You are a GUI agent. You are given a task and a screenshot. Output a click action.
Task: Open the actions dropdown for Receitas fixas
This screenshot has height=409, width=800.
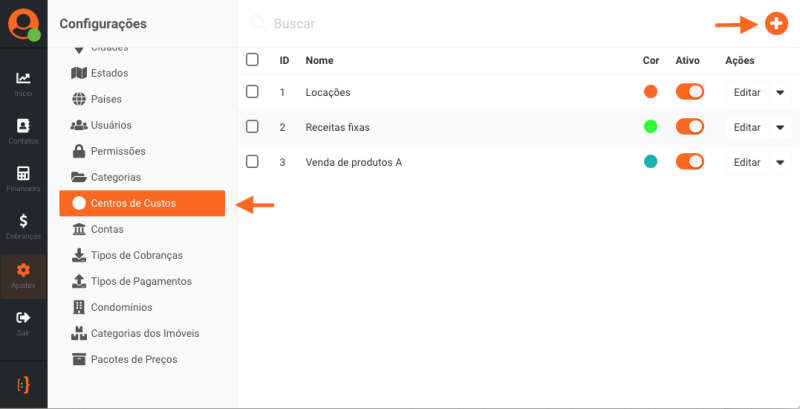coord(780,127)
